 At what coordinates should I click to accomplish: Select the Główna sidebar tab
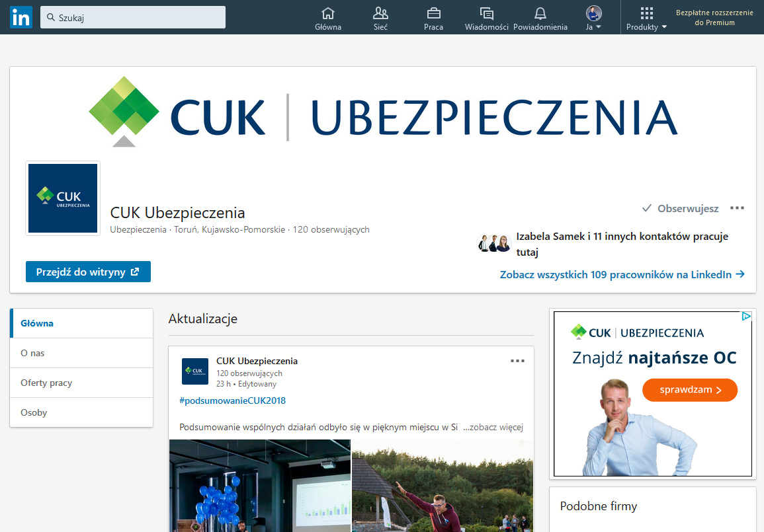point(81,323)
